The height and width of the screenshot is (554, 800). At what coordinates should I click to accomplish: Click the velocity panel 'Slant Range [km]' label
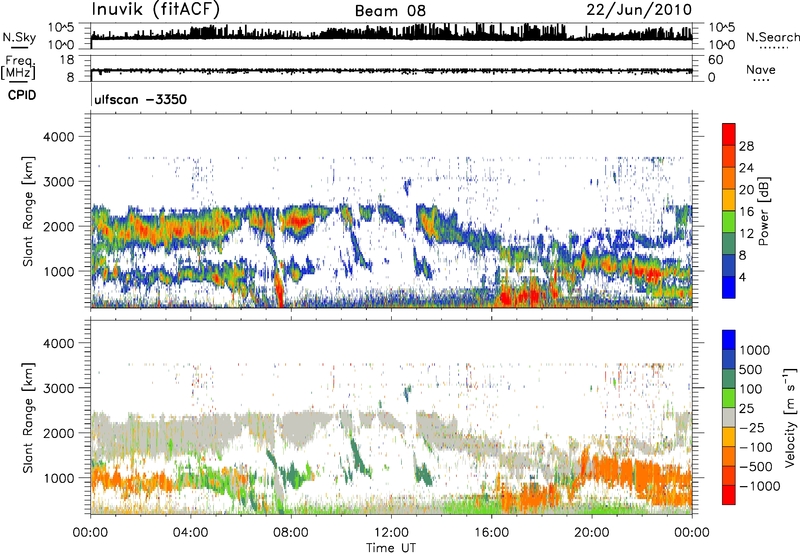(28, 417)
